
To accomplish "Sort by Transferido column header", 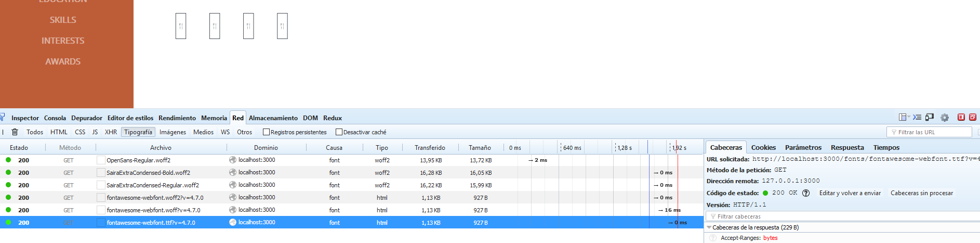I will click(430, 148).
